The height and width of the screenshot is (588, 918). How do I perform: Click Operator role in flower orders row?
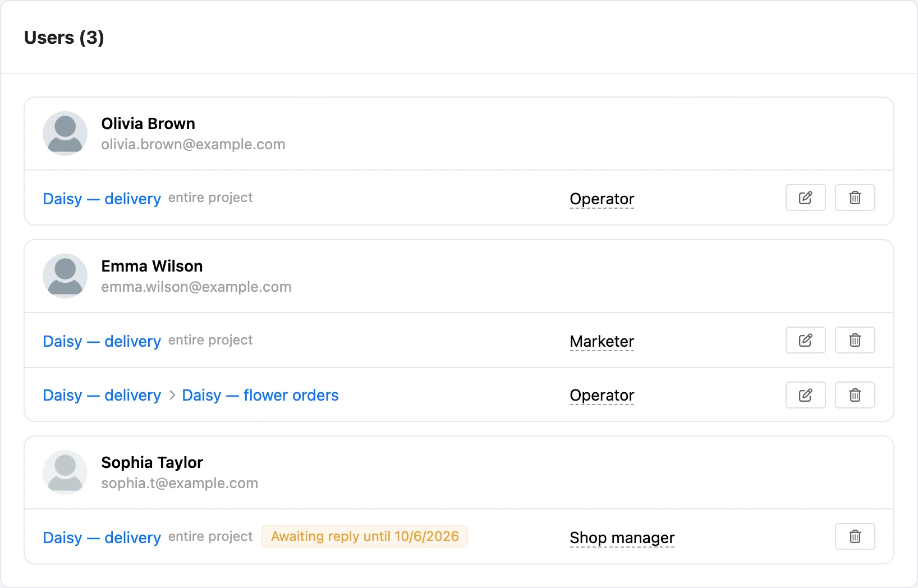pos(602,396)
